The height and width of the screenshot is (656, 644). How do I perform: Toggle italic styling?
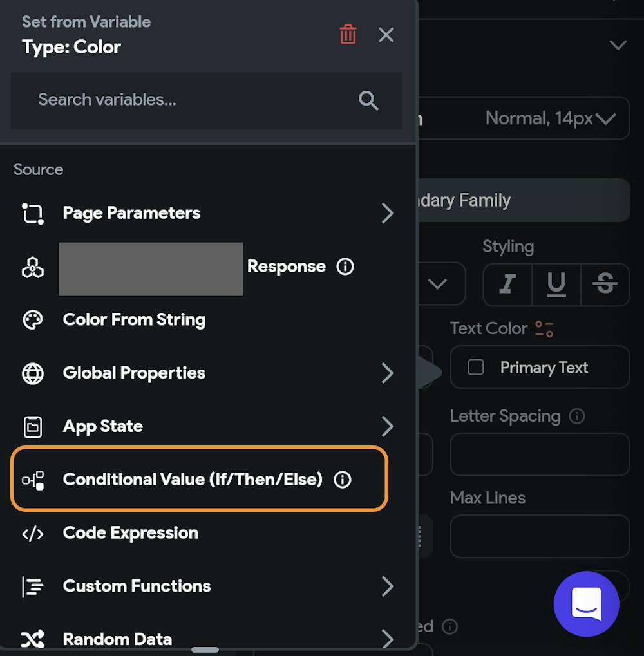(507, 284)
